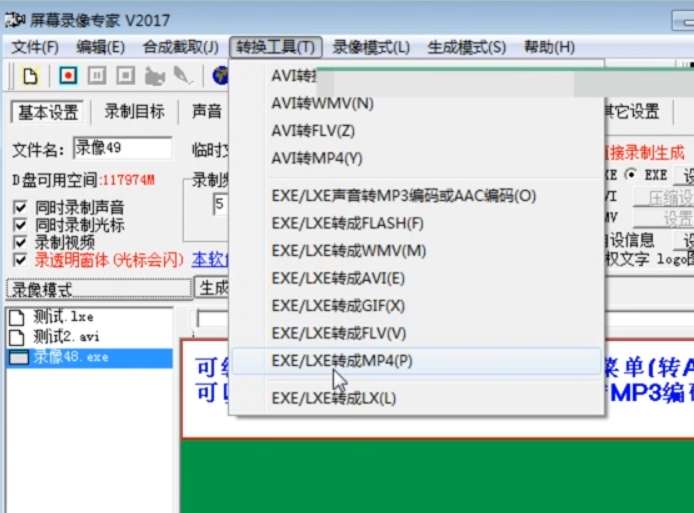694x513 pixels.
Task: Choose EXE/LXE转成GIF(X)
Action: click(417, 306)
